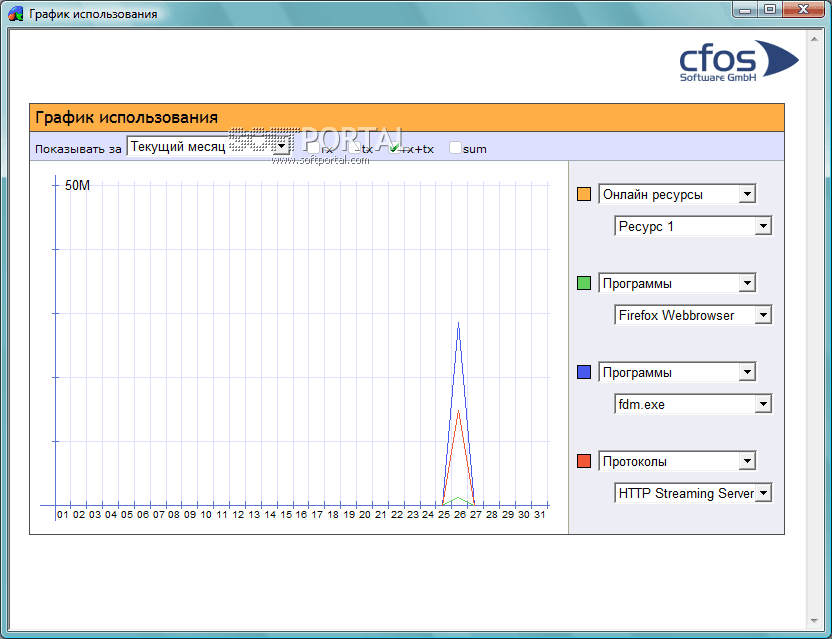This screenshot has height=639, width=832.
Task: Click the cFos Software GmbH logo
Action: click(x=739, y=61)
